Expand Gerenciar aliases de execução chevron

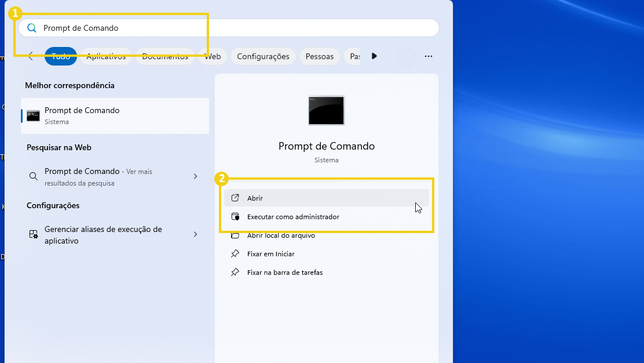pyautogui.click(x=195, y=234)
